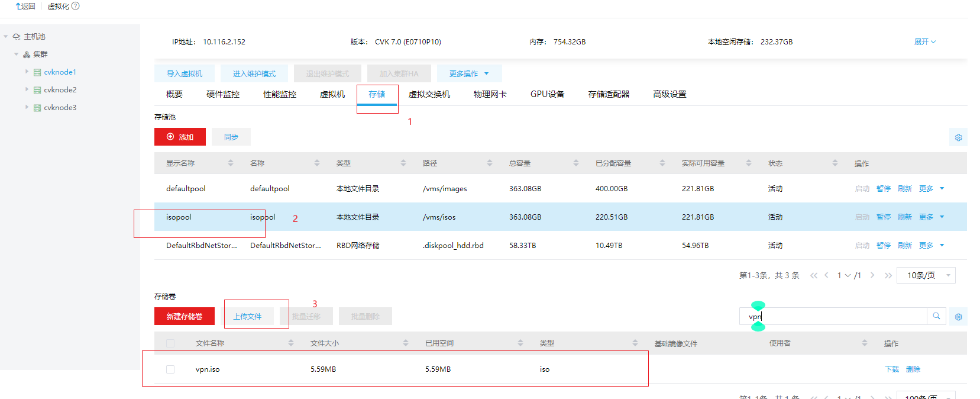980x399 pixels.
Task: Sort volumes by used space
Action: coord(520,343)
